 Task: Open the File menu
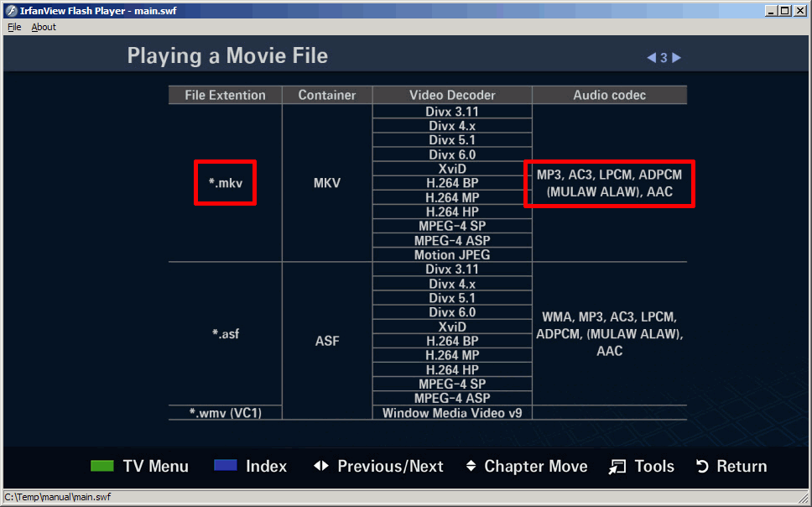(x=14, y=27)
